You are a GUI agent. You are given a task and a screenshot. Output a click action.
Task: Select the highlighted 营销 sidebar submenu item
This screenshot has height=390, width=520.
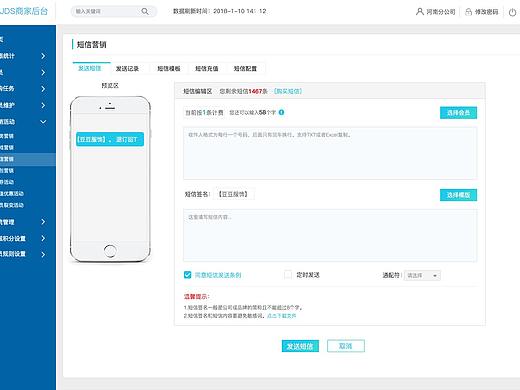click(28, 159)
